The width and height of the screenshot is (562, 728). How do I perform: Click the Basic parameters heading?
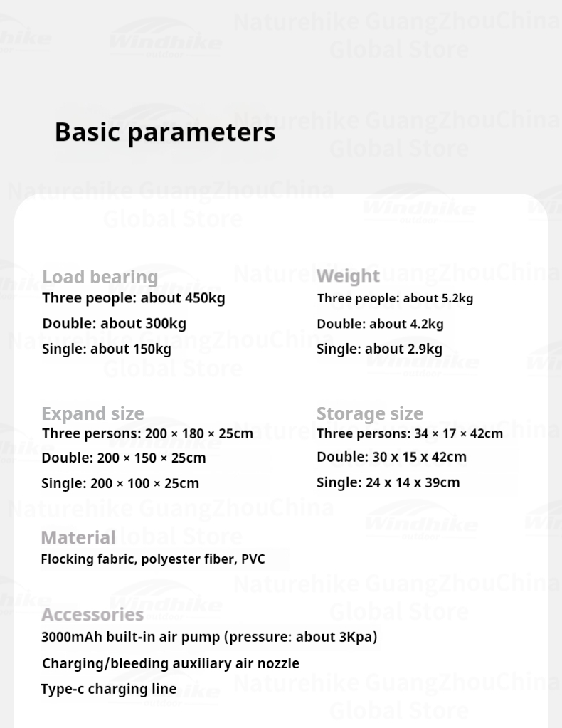coord(164,132)
